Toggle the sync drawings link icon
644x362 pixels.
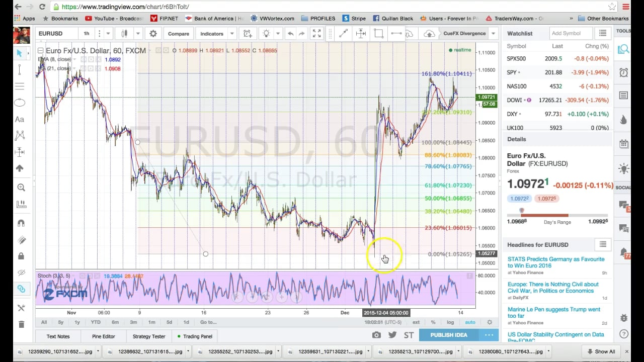point(21,289)
